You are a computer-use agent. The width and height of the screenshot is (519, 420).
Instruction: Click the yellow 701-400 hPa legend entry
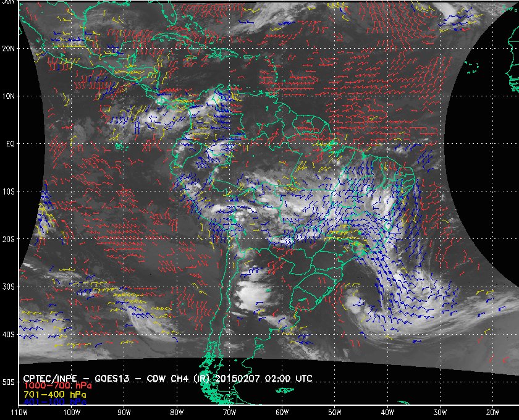pos(55,395)
